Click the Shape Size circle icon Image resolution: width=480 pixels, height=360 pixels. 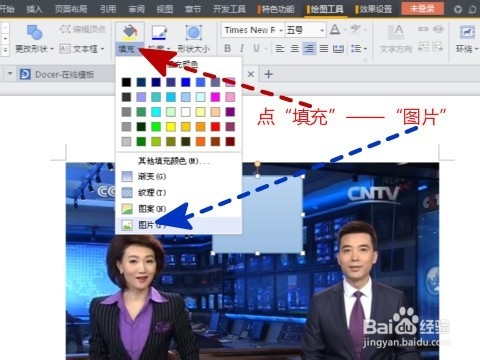193,33
